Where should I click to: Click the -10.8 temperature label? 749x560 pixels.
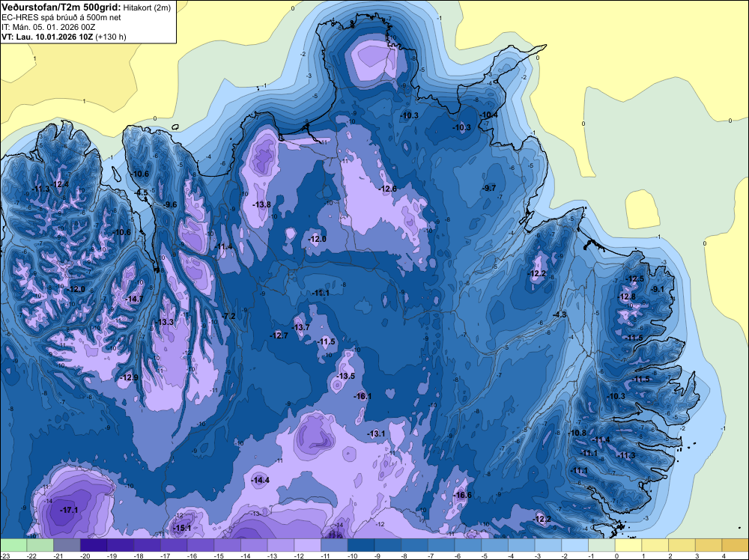pos(577,433)
